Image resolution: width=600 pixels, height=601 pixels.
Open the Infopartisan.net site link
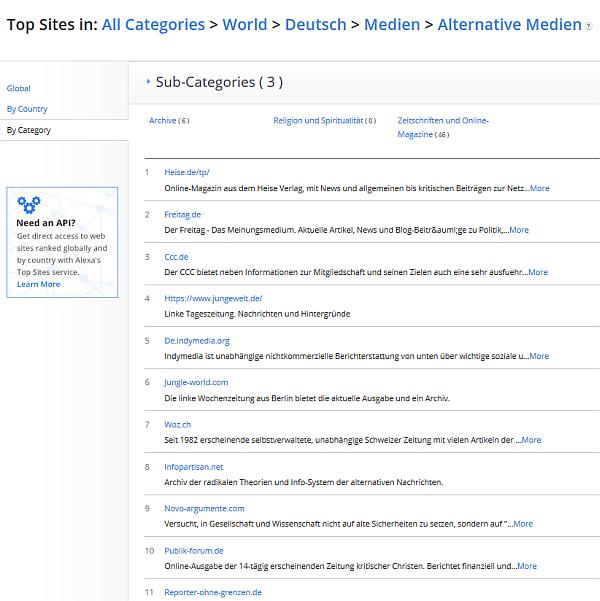tap(194, 467)
